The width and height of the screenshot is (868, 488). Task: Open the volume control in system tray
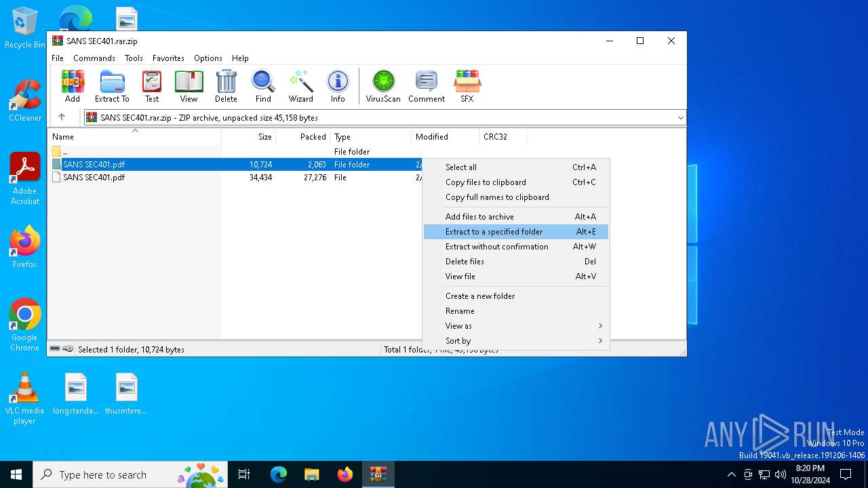click(780, 474)
